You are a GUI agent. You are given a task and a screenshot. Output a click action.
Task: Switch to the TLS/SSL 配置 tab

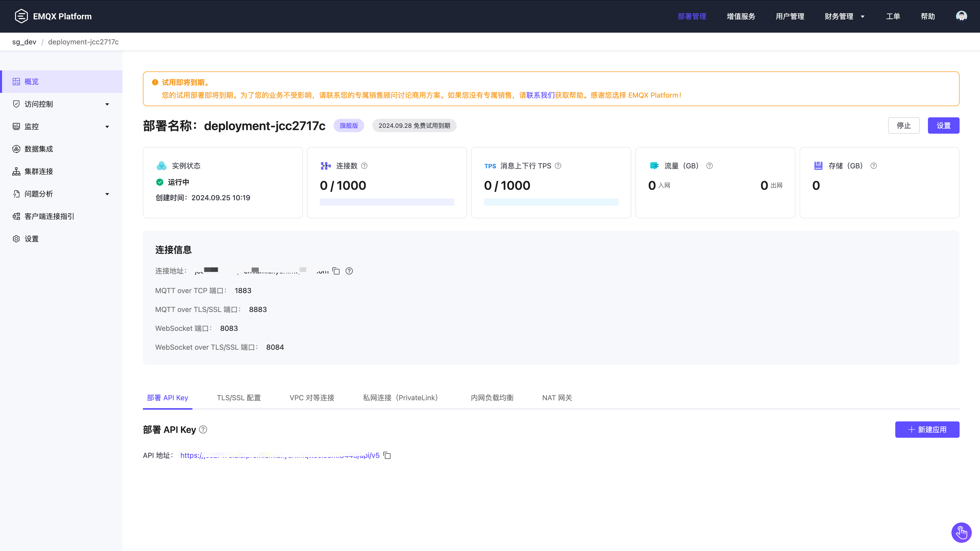239,398
